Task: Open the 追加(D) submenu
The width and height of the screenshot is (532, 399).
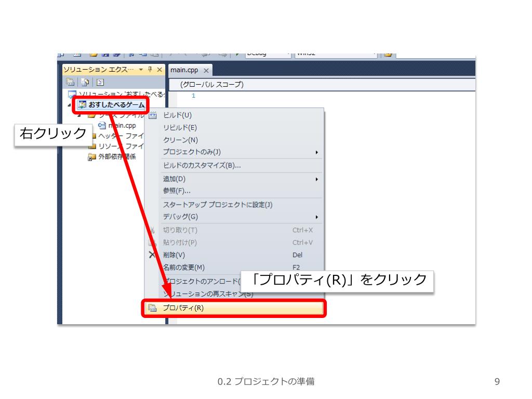Action: [x=234, y=179]
